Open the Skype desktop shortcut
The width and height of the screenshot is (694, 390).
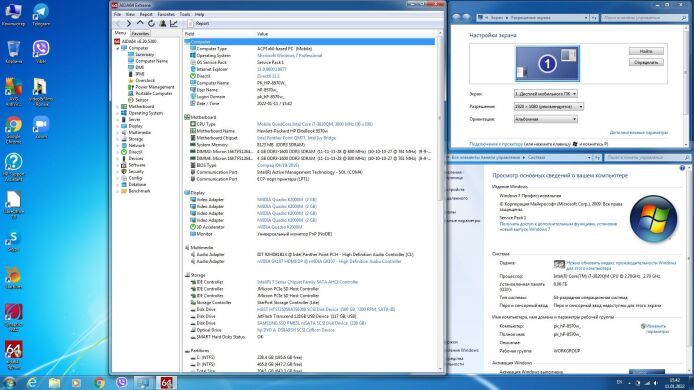click(13, 241)
